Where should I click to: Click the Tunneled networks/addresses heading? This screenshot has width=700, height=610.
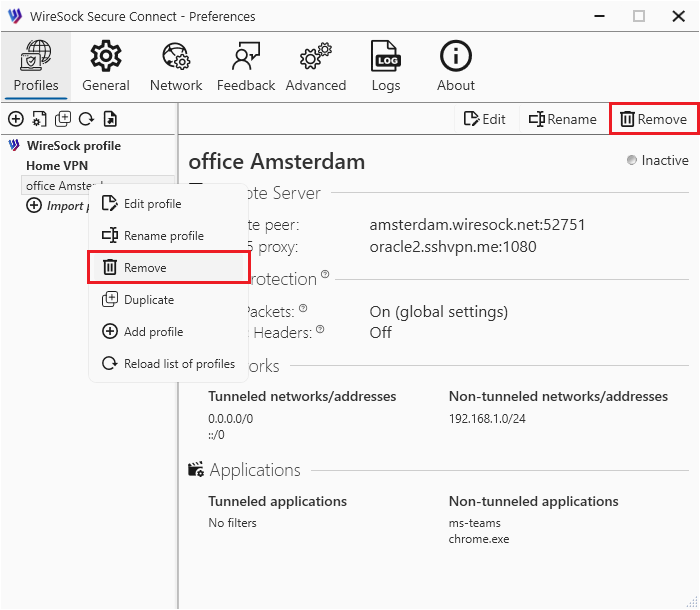pos(302,397)
